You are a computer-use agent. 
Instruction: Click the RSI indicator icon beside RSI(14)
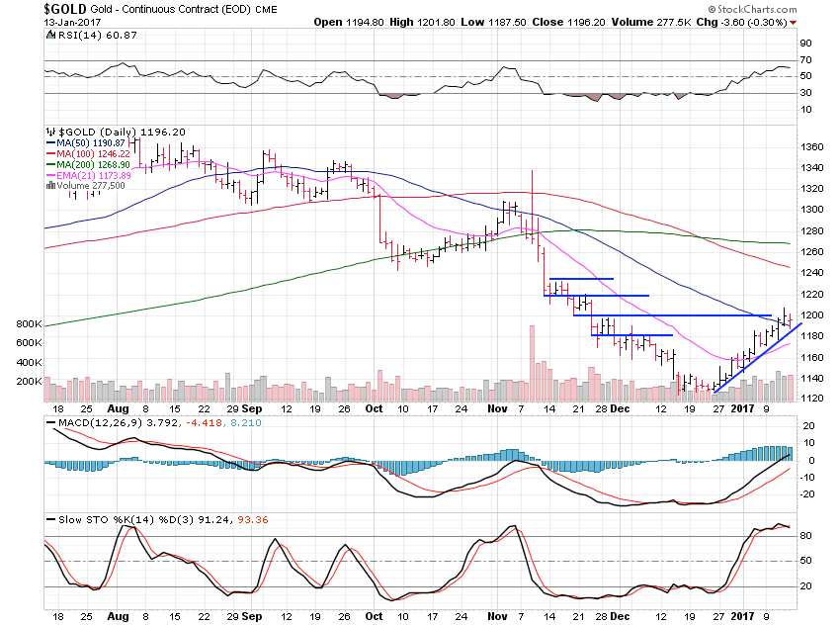50,35
